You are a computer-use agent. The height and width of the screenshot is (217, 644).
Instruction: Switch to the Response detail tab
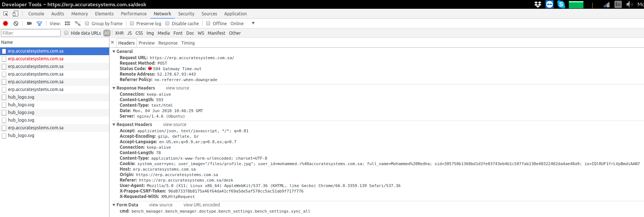click(x=168, y=43)
